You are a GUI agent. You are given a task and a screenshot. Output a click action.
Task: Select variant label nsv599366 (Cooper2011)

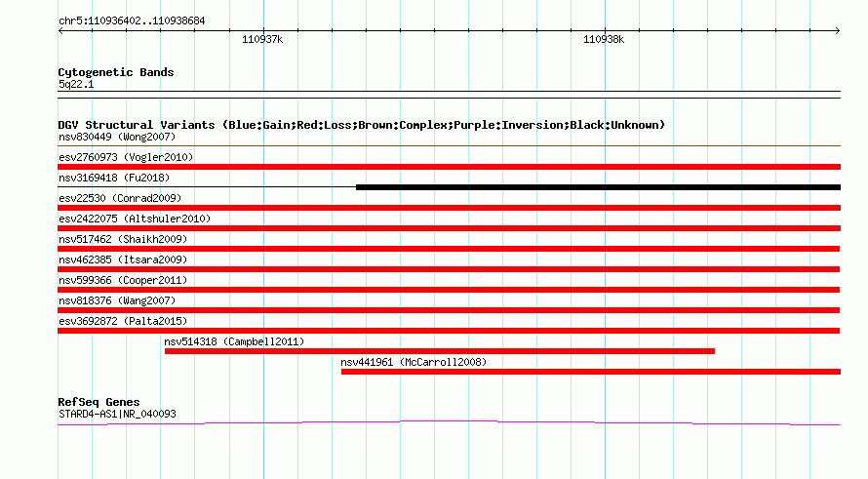pos(123,280)
